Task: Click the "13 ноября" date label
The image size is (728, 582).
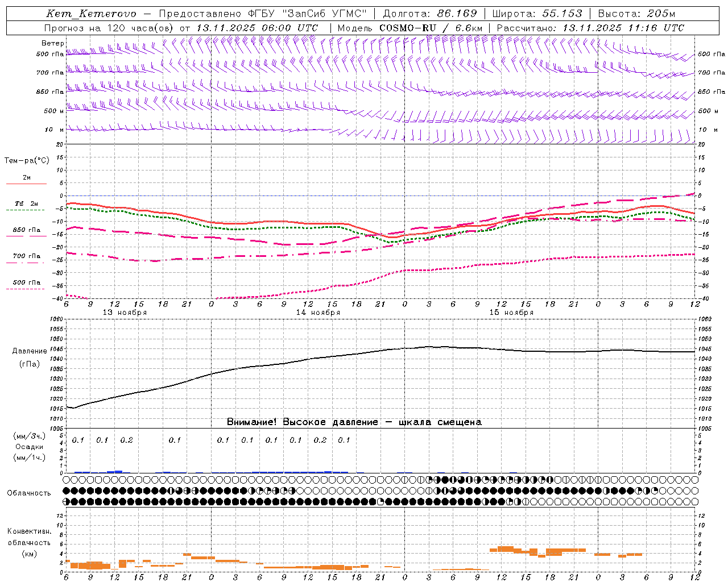Action: 125,313
